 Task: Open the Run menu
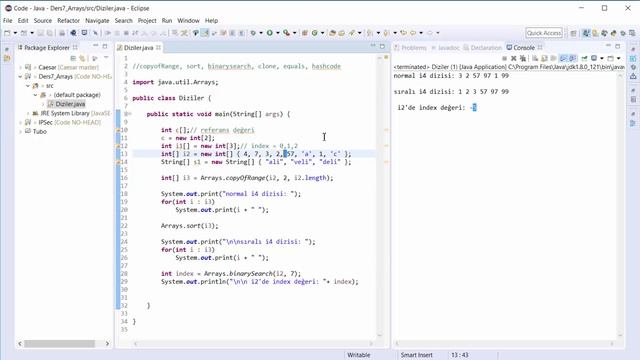(167, 20)
